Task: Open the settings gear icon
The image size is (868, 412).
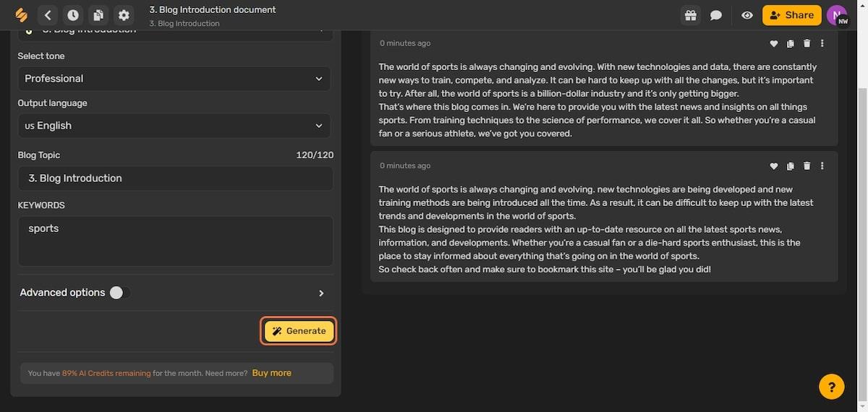Action: click(124, 15)
